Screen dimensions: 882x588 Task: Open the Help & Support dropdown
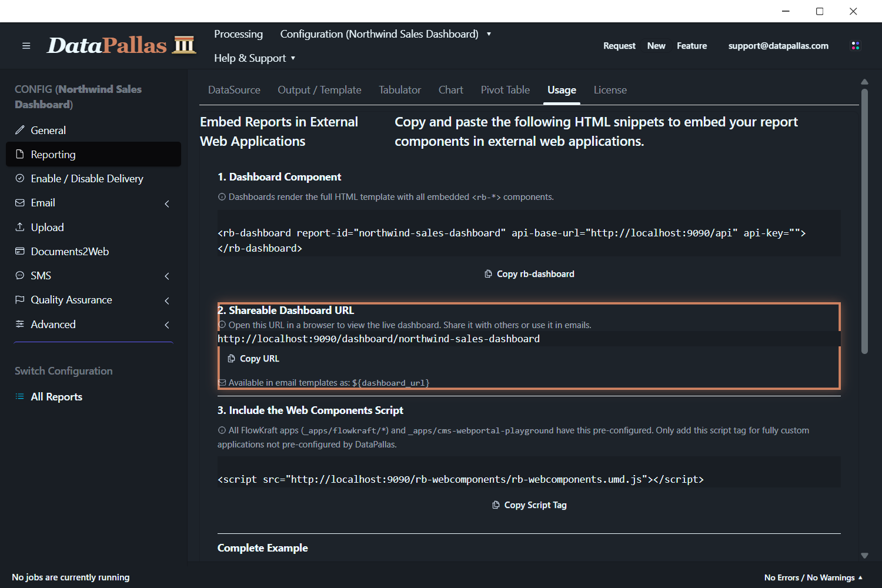click(x=255, y=58)
